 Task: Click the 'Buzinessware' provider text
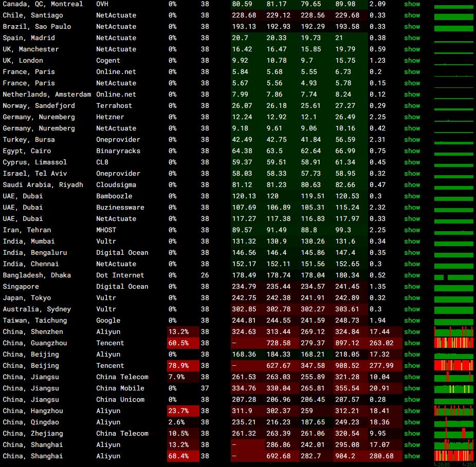pyautogui.click(x=120, y=207)
